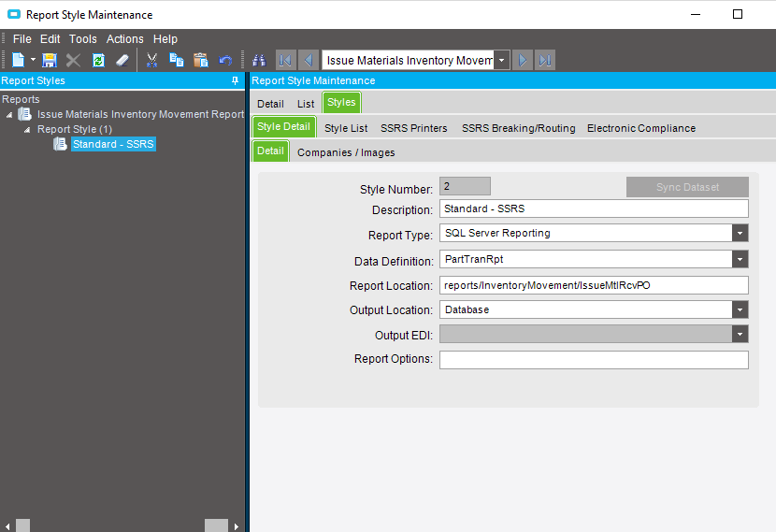
Task: Select Standard - SSRS tree item
Action: click(113, 144)
